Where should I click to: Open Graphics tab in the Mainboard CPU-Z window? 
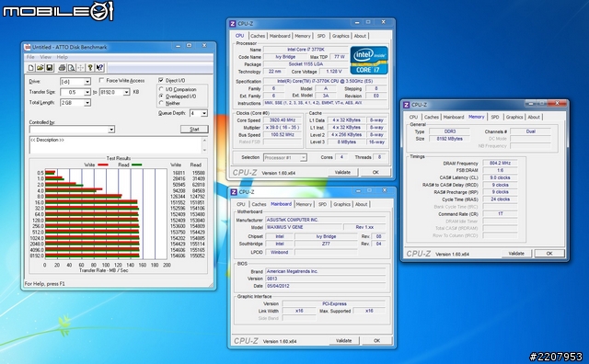(x=341, y=204)
